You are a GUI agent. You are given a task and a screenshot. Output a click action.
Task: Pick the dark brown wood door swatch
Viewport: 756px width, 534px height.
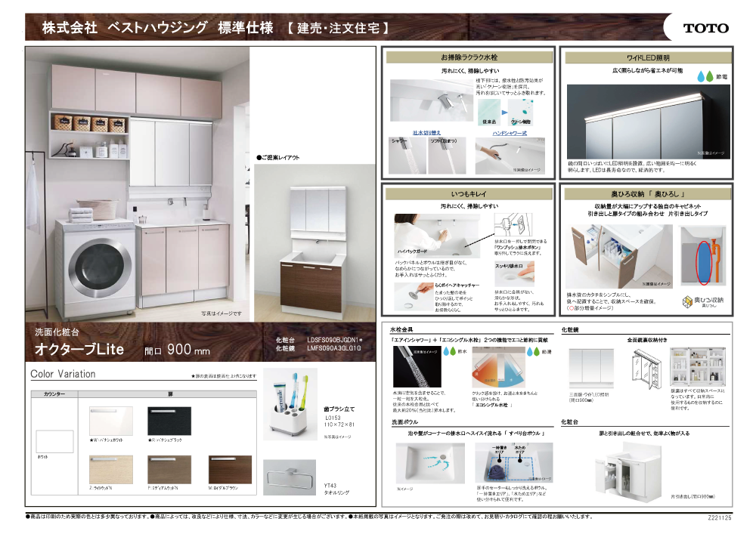[x=230, y=469]
